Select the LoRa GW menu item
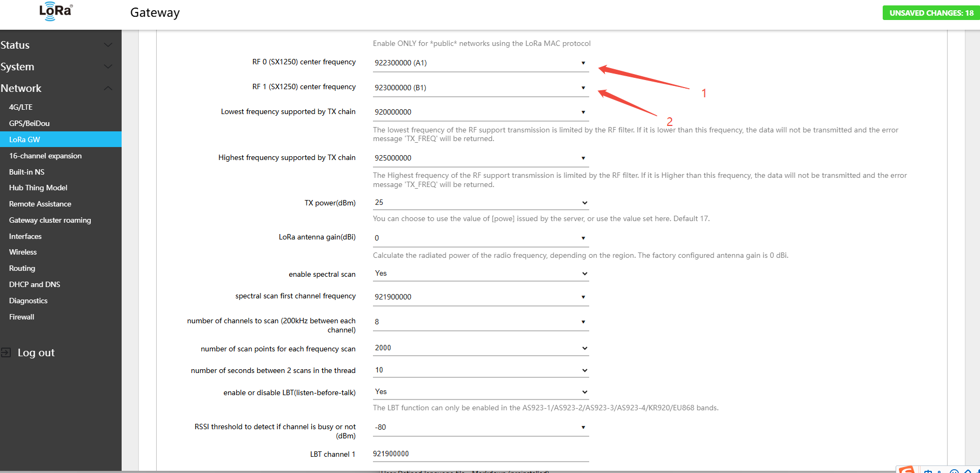Screen dimensions: 980x473 coord(25,139)
